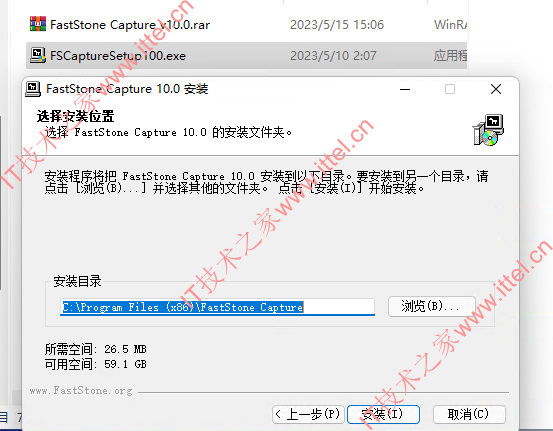This screenshot has width=553, height=431.
Task: Minimize the FastStone Capture installer window
Action: coord(405,89)
